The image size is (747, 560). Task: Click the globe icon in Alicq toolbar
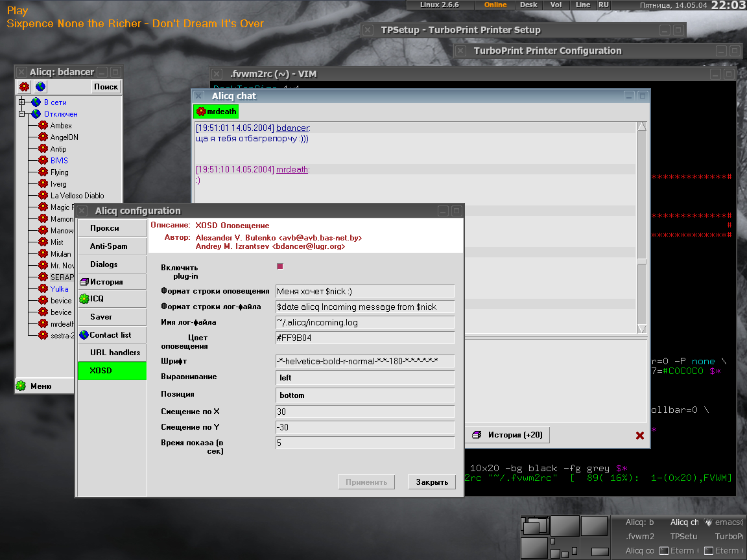click(40, 87)
